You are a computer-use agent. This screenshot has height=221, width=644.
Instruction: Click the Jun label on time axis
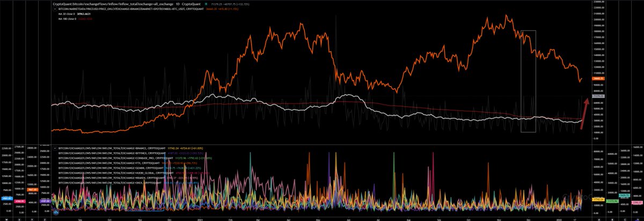(x=348, y=219)
